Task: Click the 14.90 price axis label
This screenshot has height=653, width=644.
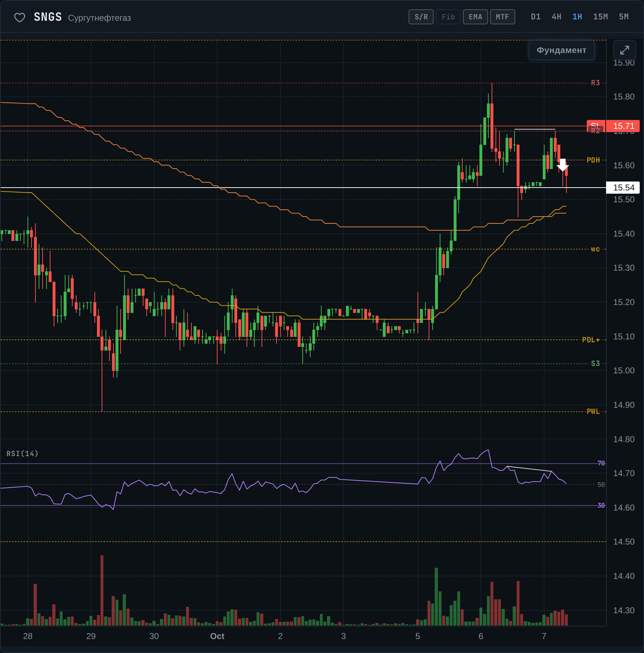Action: pyautogui.click(x=624, y=405)
